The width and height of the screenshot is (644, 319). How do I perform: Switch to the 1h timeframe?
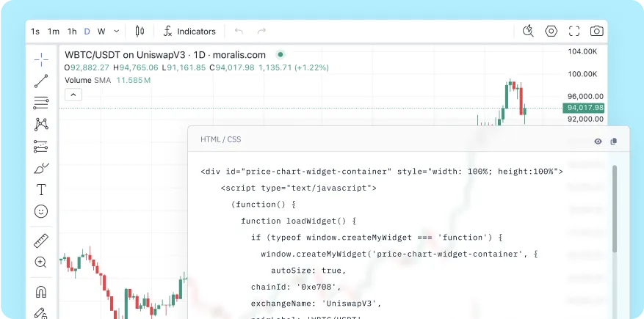[x=72, y=31]
